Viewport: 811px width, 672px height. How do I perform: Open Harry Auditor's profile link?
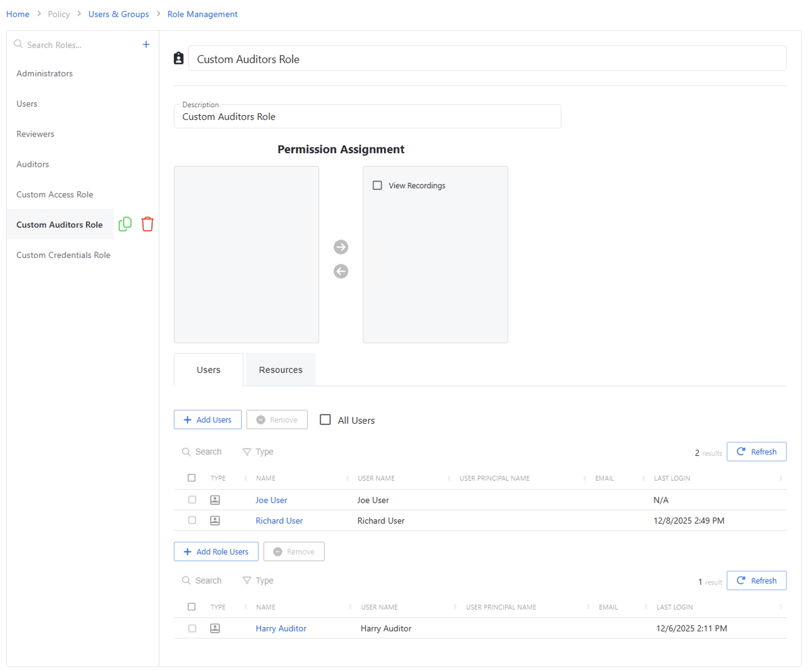280,628
